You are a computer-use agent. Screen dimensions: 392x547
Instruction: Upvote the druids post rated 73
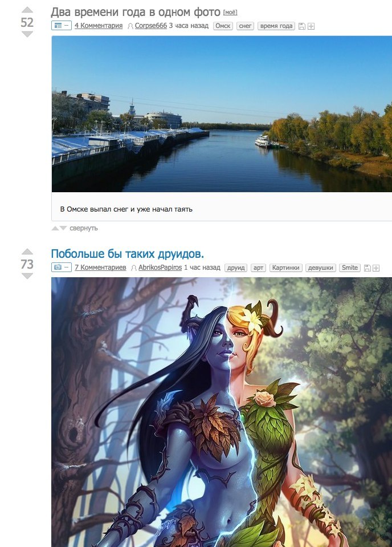click(27, 252)
